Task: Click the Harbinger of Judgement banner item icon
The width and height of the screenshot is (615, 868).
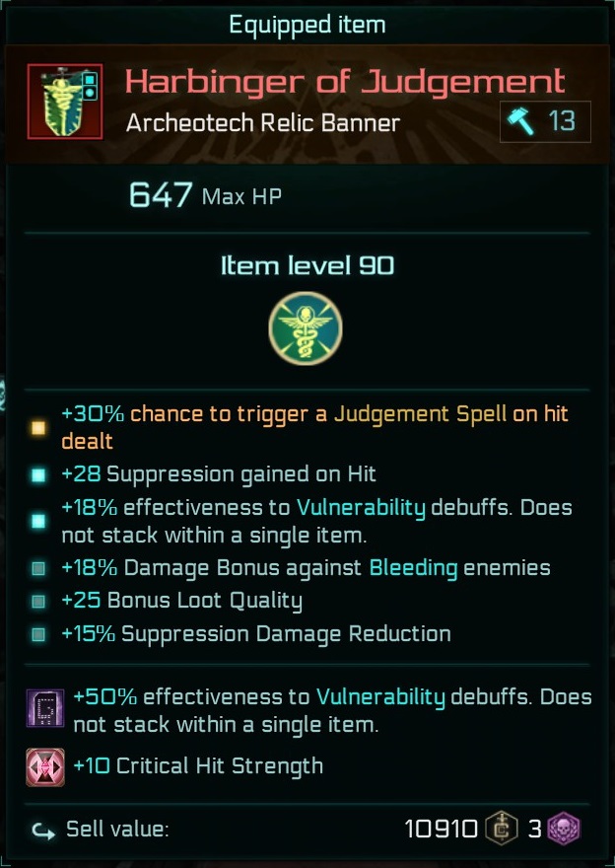Action: click(x=65, y=102)
